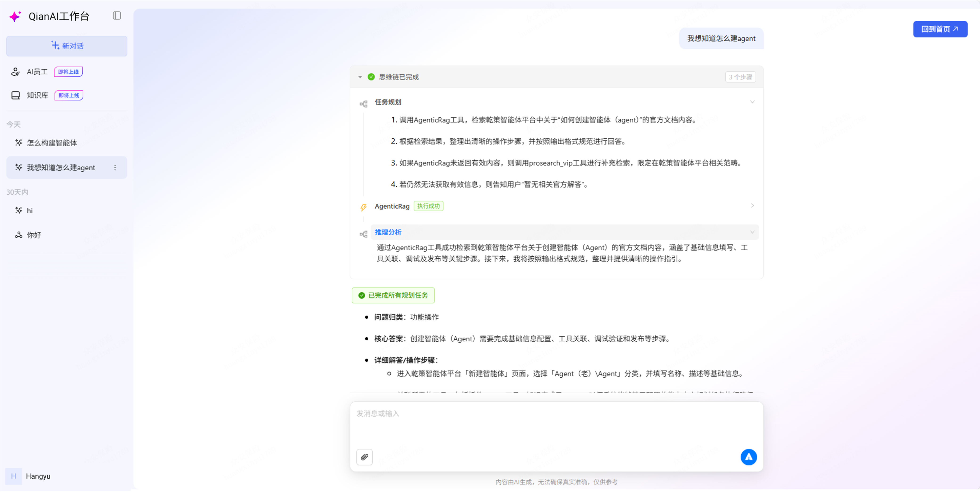
Task: Click the 3个步骤 badge
Action: click(740, 77)
